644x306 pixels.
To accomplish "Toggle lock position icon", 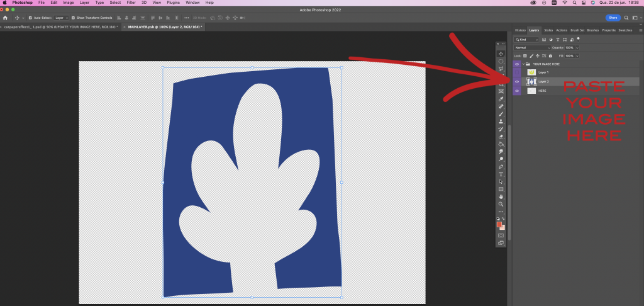I will tap(538, 55).
